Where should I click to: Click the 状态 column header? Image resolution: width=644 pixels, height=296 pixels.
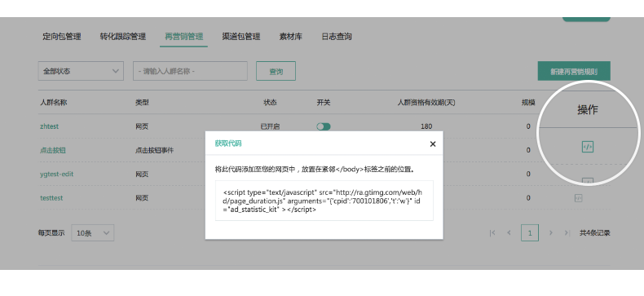tap(270, 103)
